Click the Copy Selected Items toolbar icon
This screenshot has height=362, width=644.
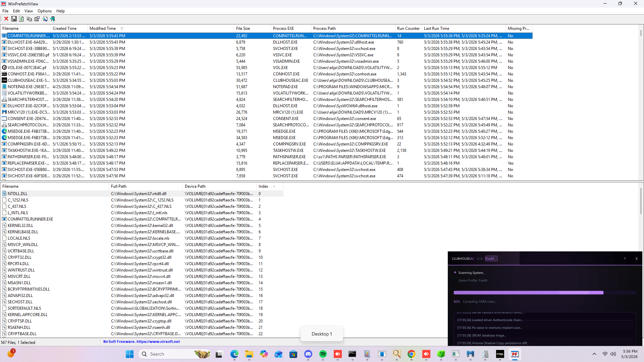pyautogui.click(x=29, y=19)
